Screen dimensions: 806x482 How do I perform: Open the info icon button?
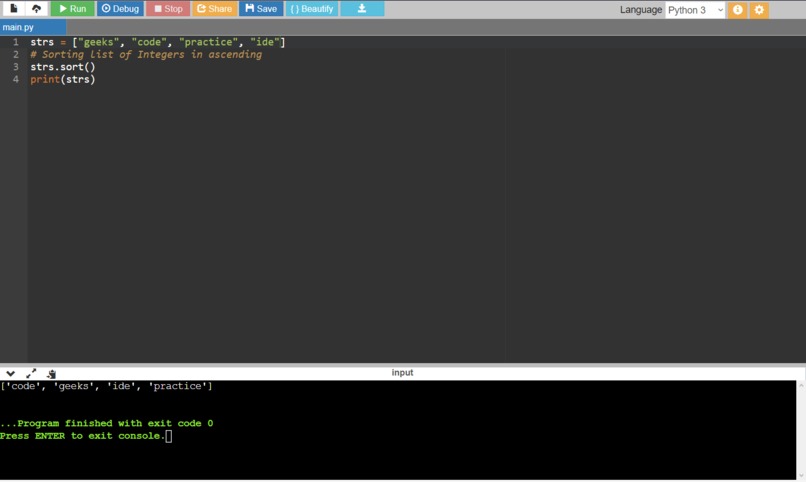coord(738,10)
